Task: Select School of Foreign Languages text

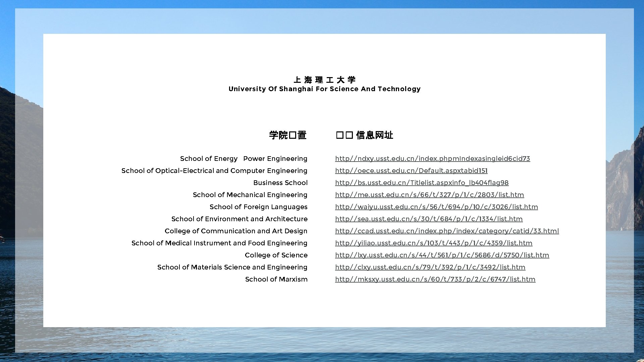Action: (258, 207)
